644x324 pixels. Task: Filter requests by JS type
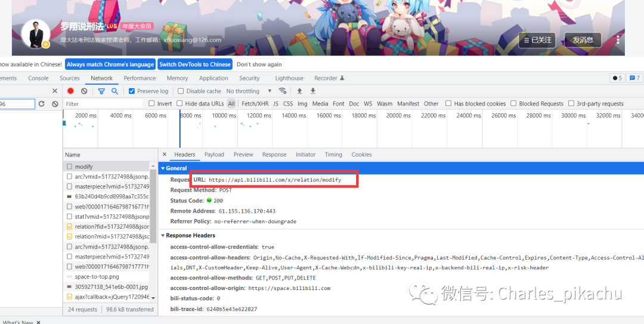pos(276,104)
